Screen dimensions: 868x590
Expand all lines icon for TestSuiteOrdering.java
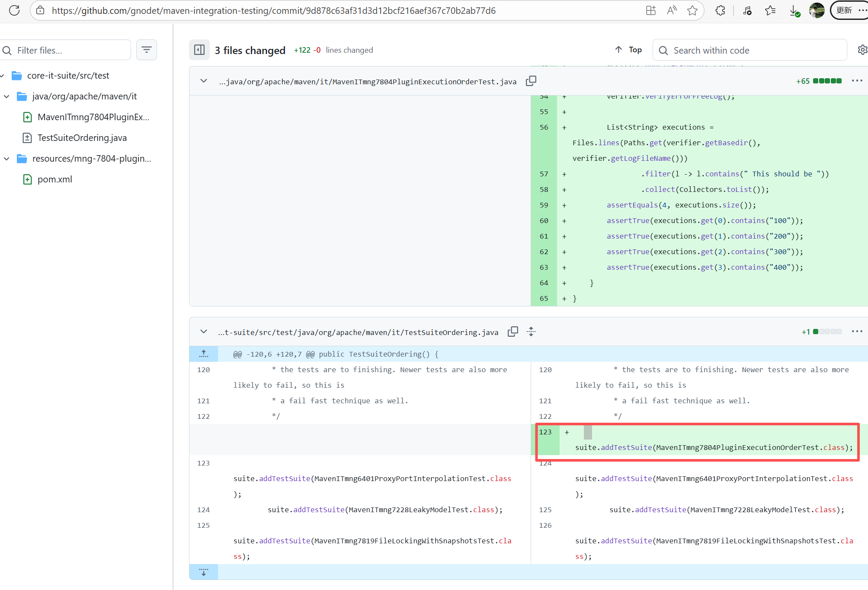[x=531, y=332]
